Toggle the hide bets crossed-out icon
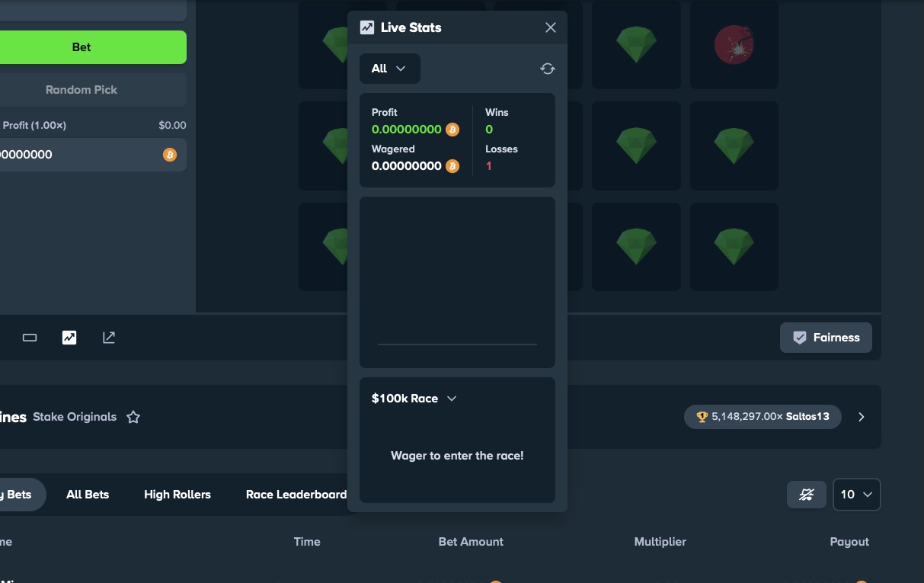This screenshot has width=924, height=583. 806,495
